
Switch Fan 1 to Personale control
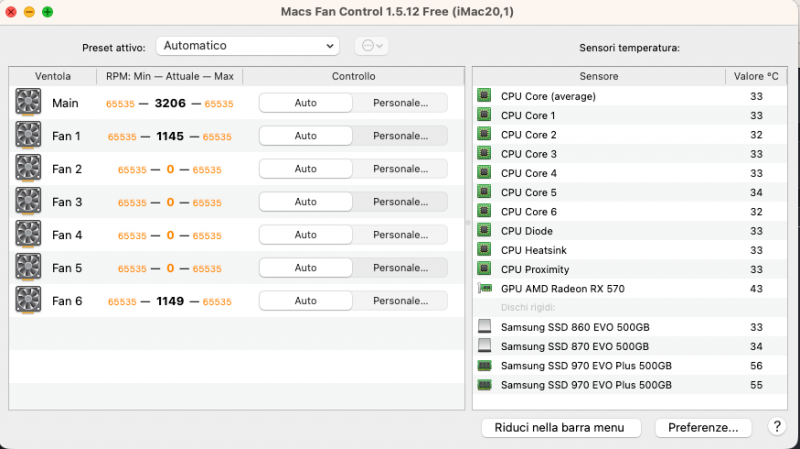coord(400,135)
